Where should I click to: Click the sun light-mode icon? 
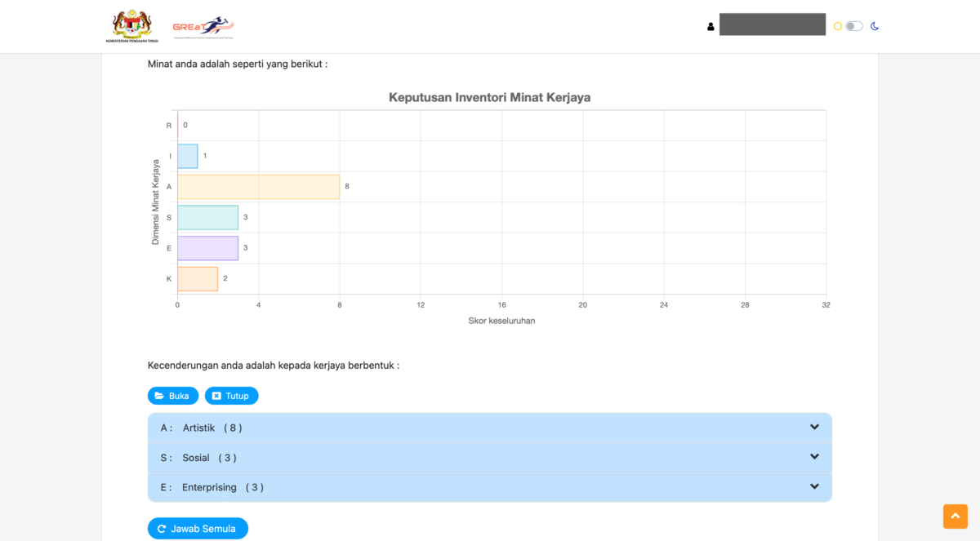(837, 26)
